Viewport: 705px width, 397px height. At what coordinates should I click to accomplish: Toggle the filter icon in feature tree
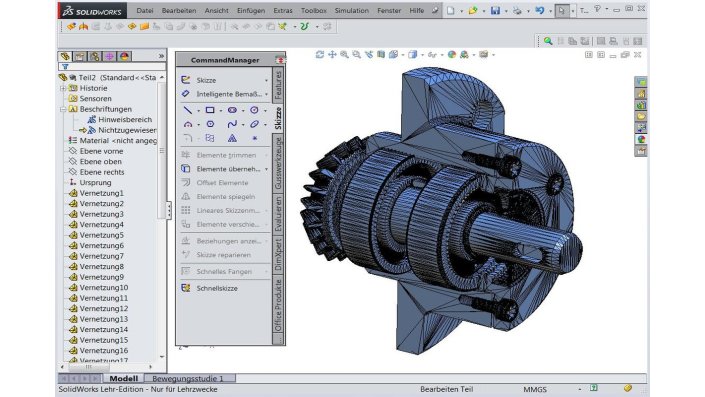point(65,67)
